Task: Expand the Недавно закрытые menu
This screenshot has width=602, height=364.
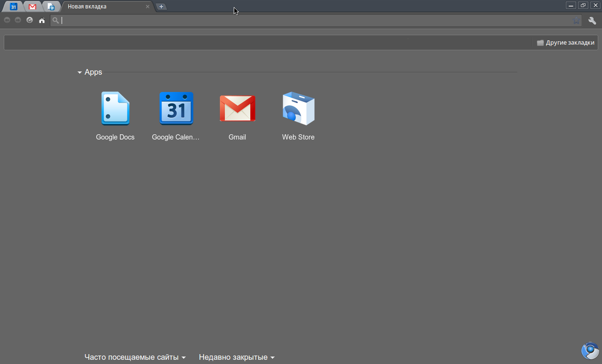Action: click(237, 357)
